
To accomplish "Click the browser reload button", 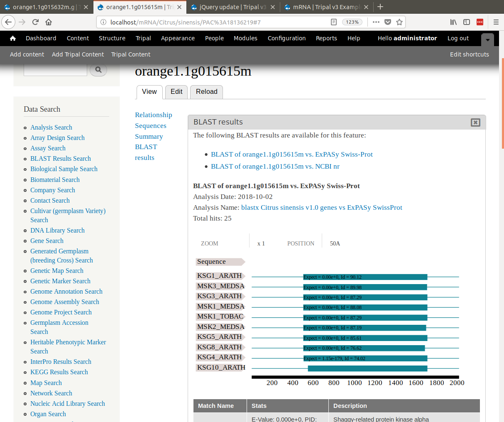I will pos(35,22).
